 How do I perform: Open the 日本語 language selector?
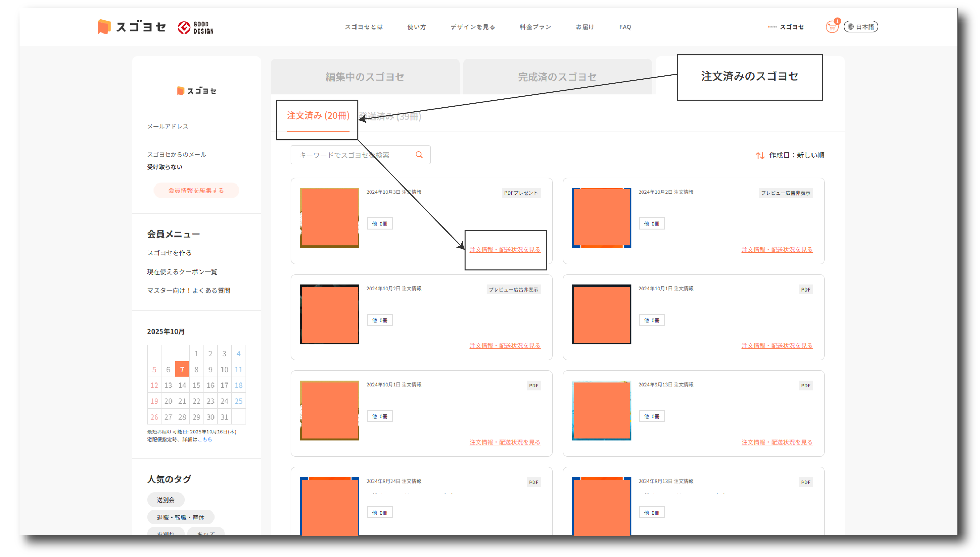pos(861,27)
